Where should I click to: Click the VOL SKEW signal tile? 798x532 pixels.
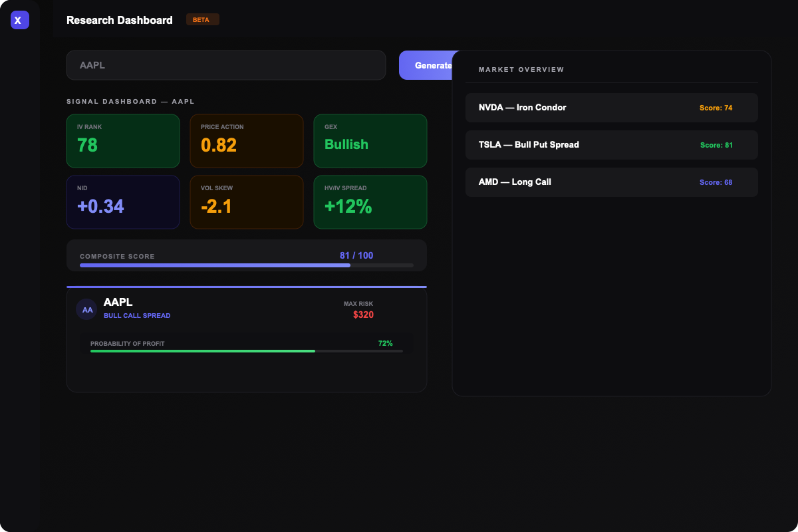click(246, 202)
